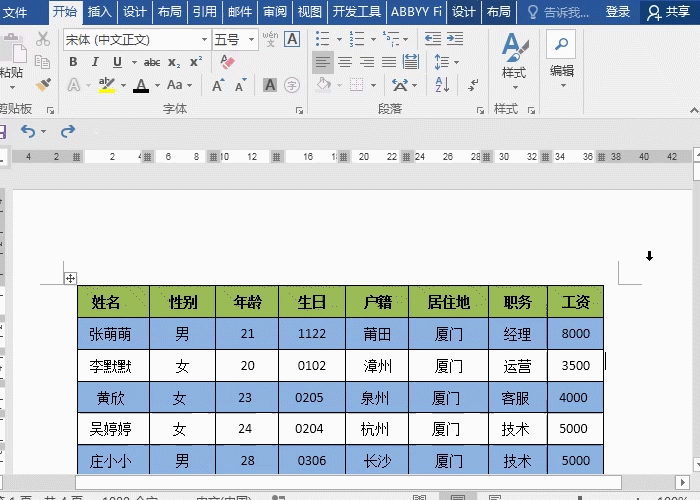Open the font size dropdown
The height and width of the screenshot is (500, 700).
[251, 40]
